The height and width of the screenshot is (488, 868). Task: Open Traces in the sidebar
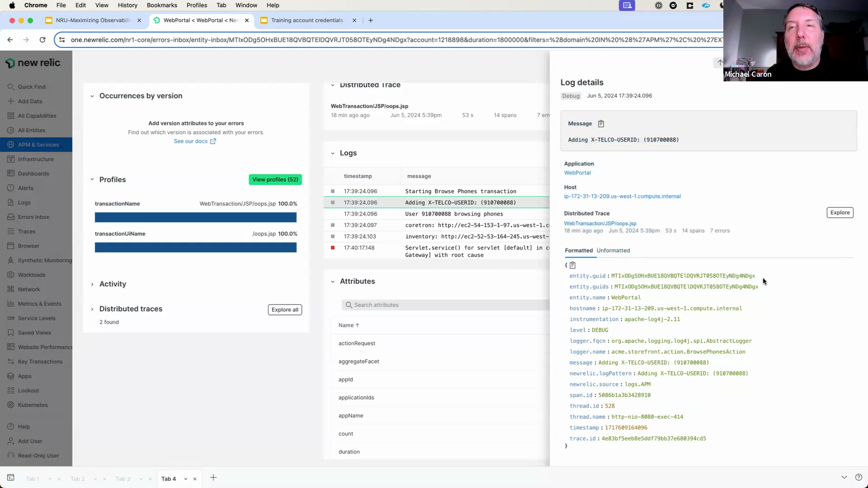[27, 231]
